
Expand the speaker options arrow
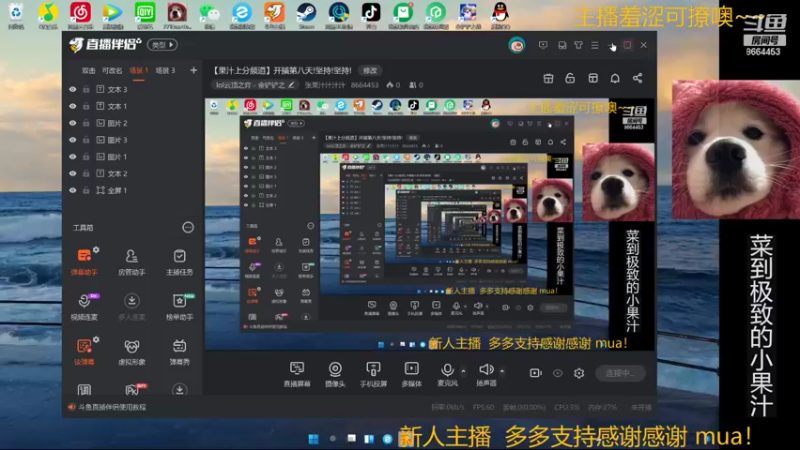[x=502, y=370]
